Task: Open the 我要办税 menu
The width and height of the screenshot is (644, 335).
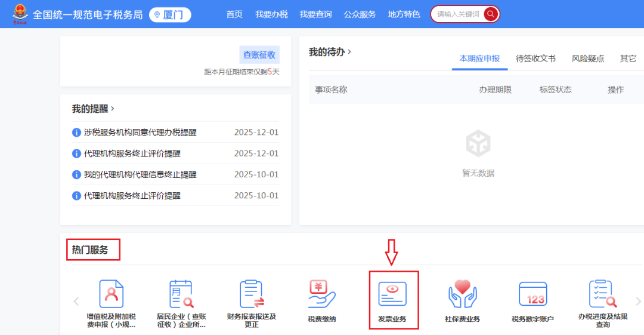Action: coord(271,14)
